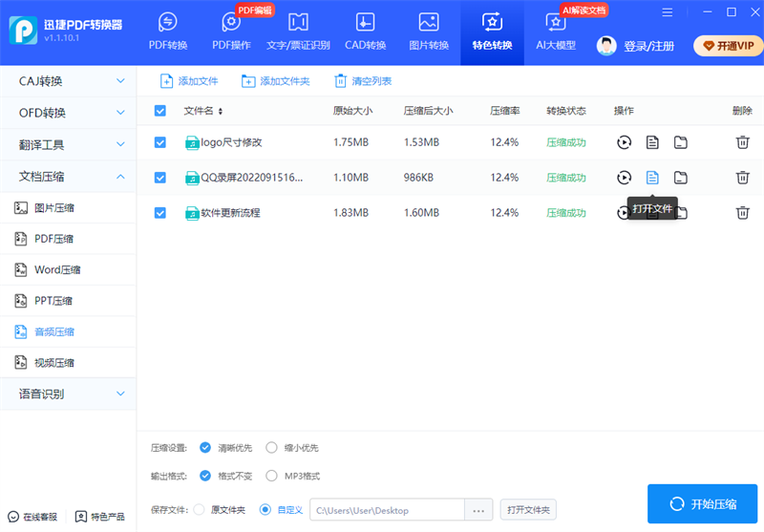Select 视频压缩 in the sidebar
The image size is (764, 532).
(x=53, y=363)
